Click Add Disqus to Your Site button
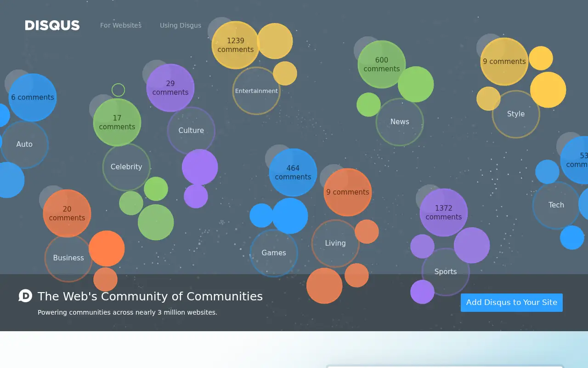Screen dimensions: 588x368 [512, 303]
